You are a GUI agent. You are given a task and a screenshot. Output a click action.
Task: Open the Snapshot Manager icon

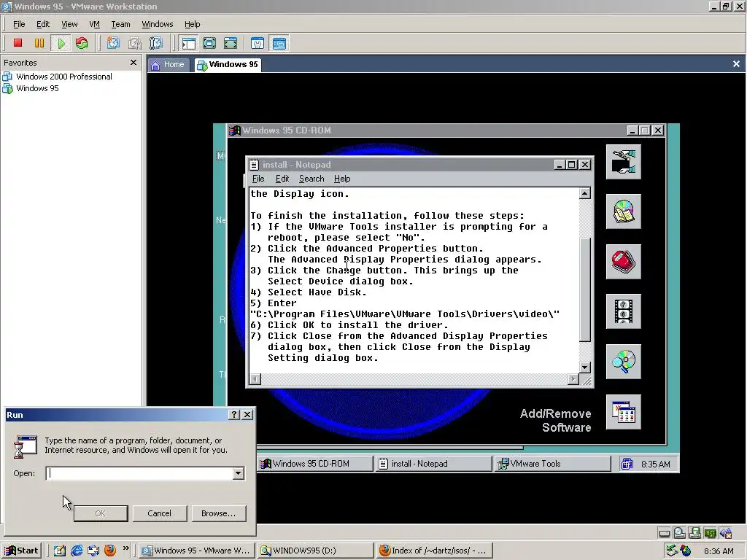(x=156, y=43)
